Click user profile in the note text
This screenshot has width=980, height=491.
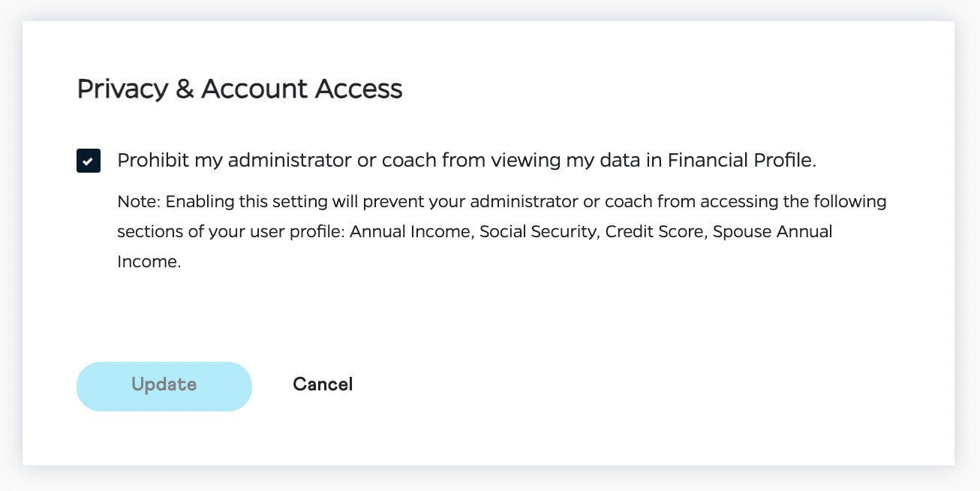click(x=297, y=232)
